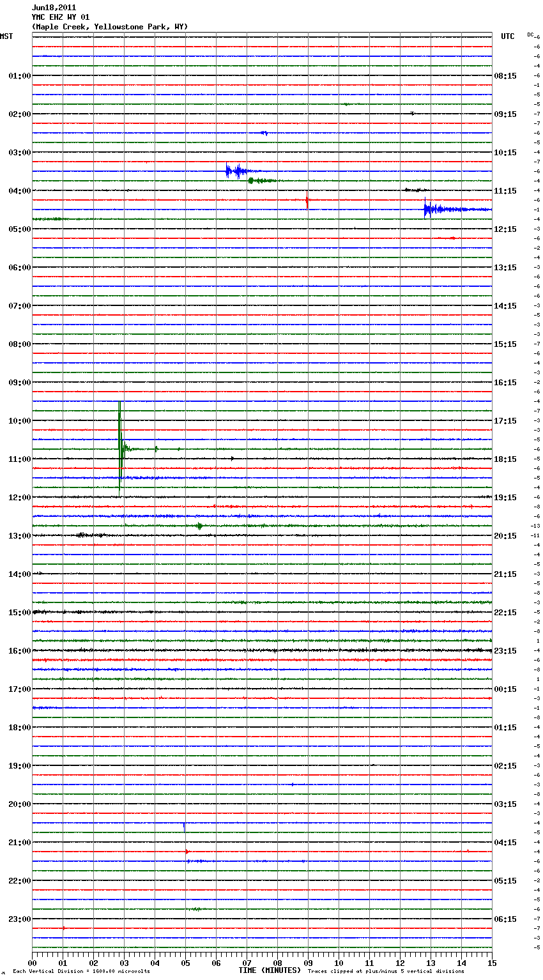Click the red spike on the trace below 04:00
This screenshot has width=543, height=980.
coord(307,200)
